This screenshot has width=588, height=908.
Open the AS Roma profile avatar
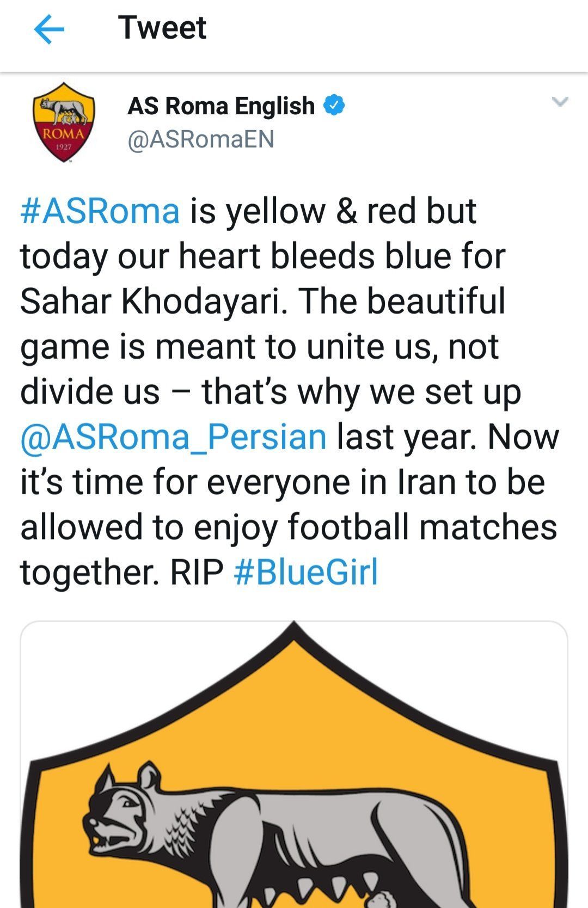click(64, 122)
